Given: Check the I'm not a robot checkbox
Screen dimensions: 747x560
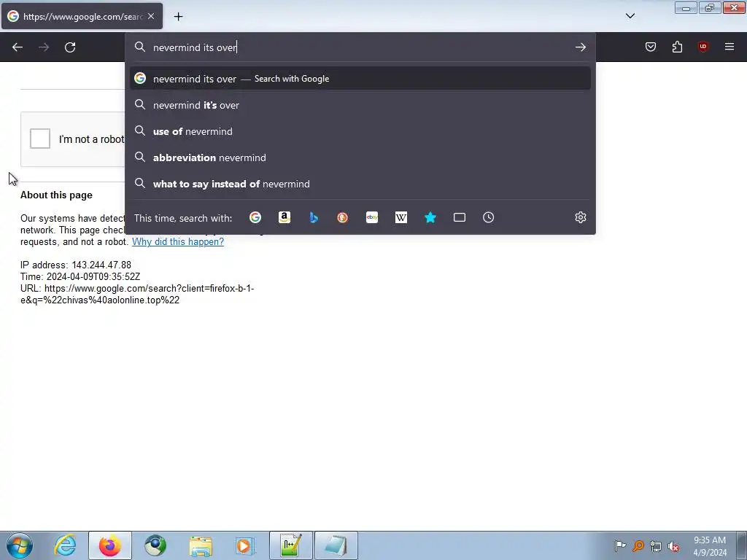Looking at the screenshot, I should point(40,139).
